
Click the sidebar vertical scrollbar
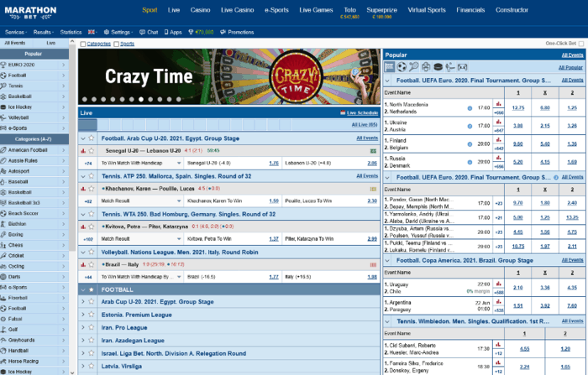coord(72,148)
